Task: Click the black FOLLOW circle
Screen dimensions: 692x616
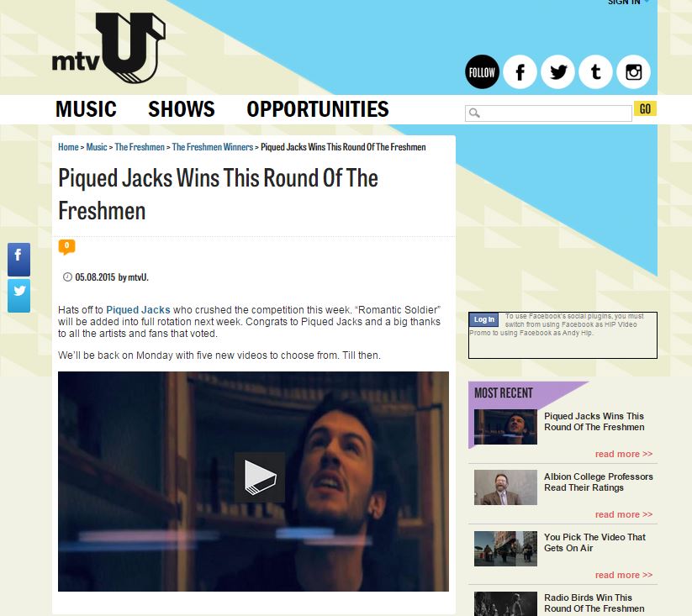Action: (x=482, y=72)
